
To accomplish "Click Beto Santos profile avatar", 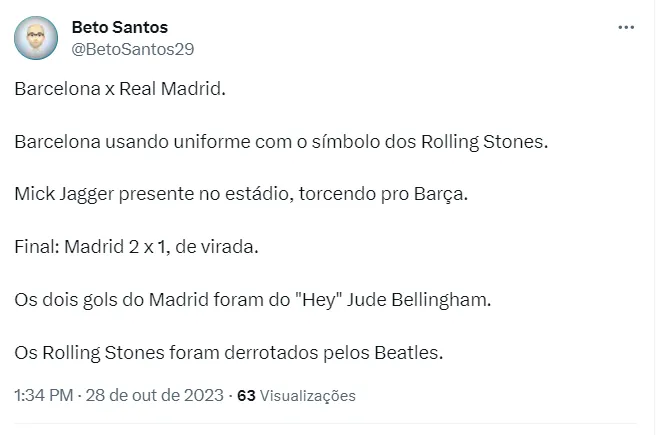I will coord(37,39).
